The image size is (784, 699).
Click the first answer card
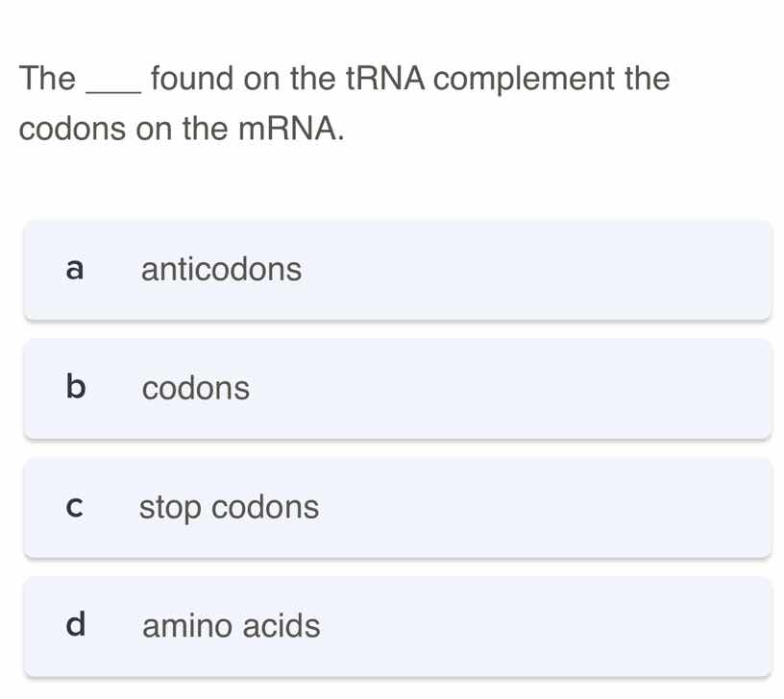tap(398, 270)
